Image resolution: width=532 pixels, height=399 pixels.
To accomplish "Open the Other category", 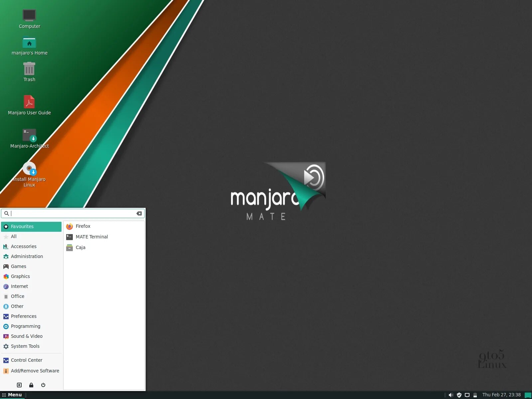I will pyautogui.click(x=31, y=306).
